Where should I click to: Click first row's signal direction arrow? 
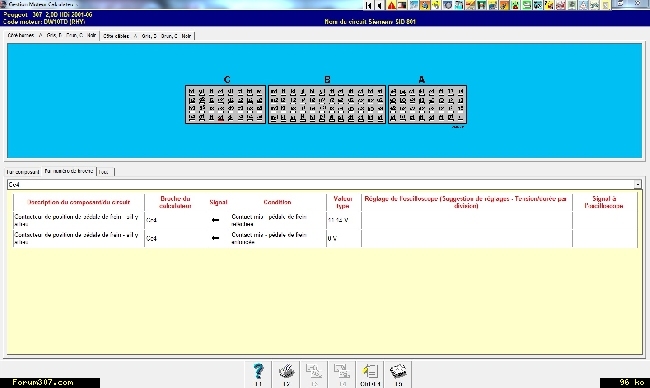coord(215,220)
